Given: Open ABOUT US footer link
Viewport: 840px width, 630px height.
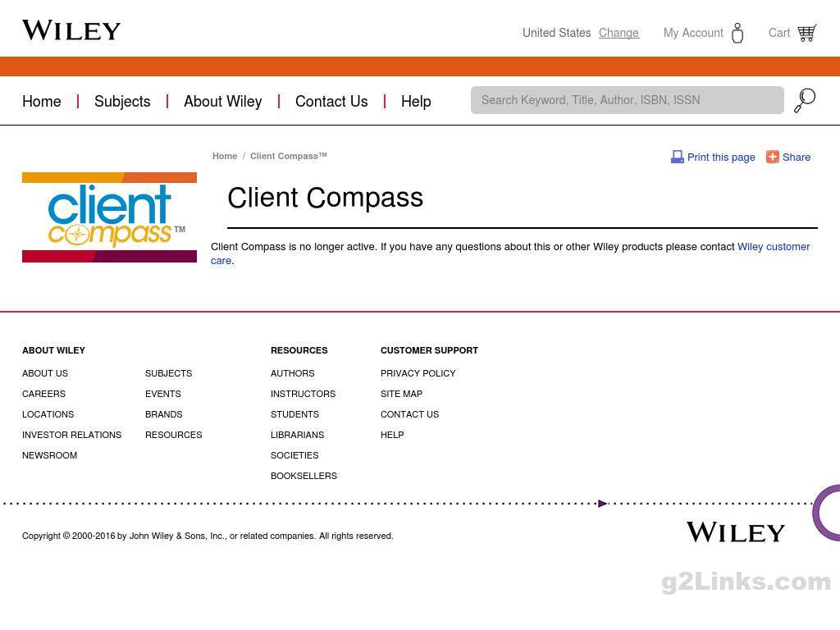Looking at the screenshot, I should click(x=45, y=373).
